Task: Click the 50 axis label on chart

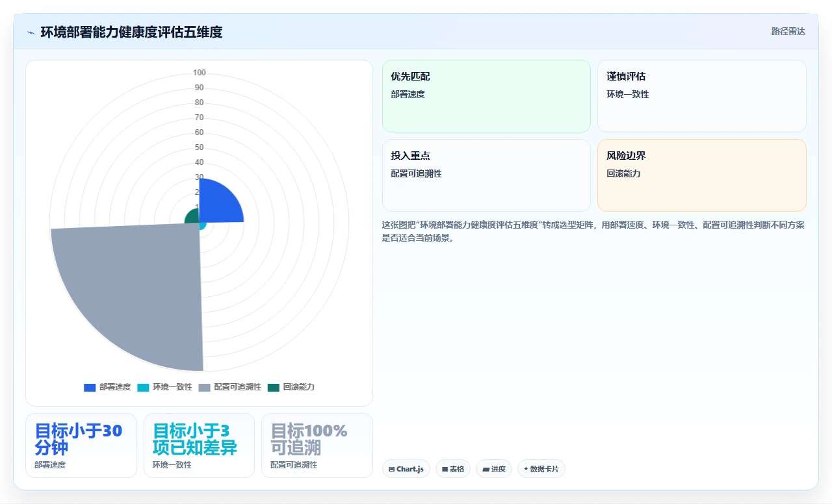Action: (199, 147)
